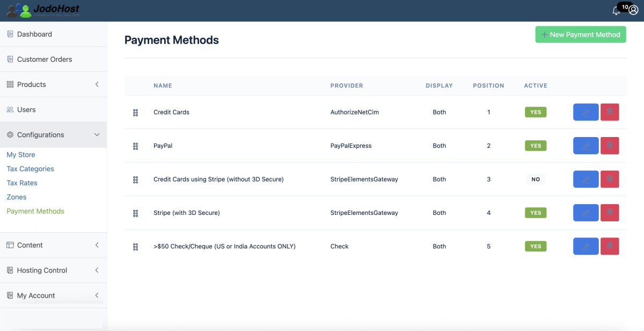Edit the Stripe (with 3D Secure) method
The width and height of the screenshot is (644, 331).
pos(586,213)
